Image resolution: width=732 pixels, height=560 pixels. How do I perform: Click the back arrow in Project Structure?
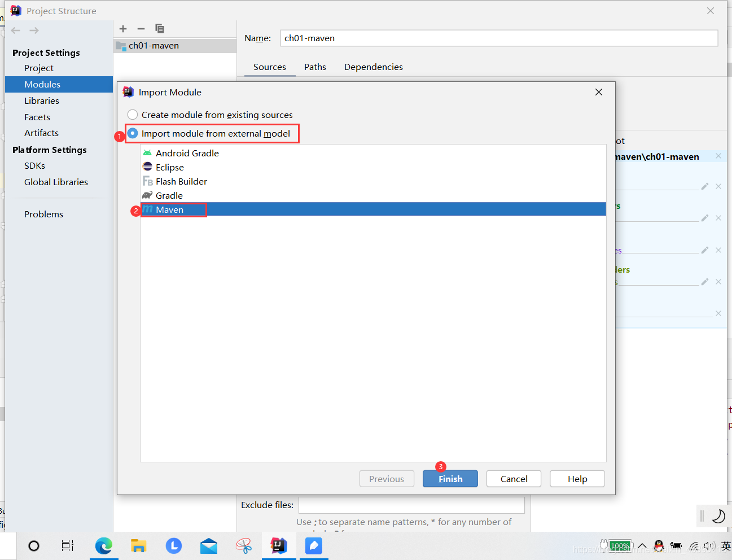[16, 30]
